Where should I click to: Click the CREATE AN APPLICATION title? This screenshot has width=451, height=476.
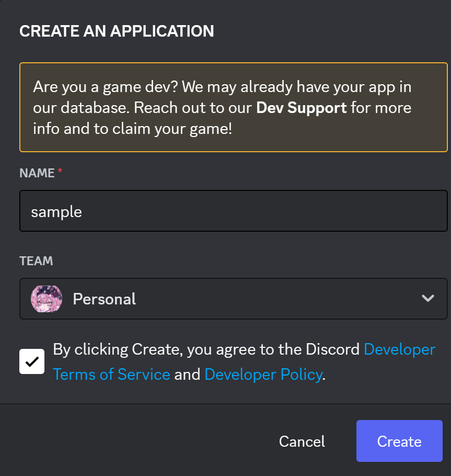[x=117, y=31]
